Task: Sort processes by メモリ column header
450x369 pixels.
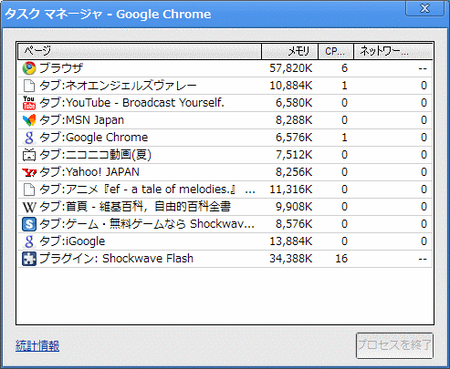Action: (x=290, y=51)
